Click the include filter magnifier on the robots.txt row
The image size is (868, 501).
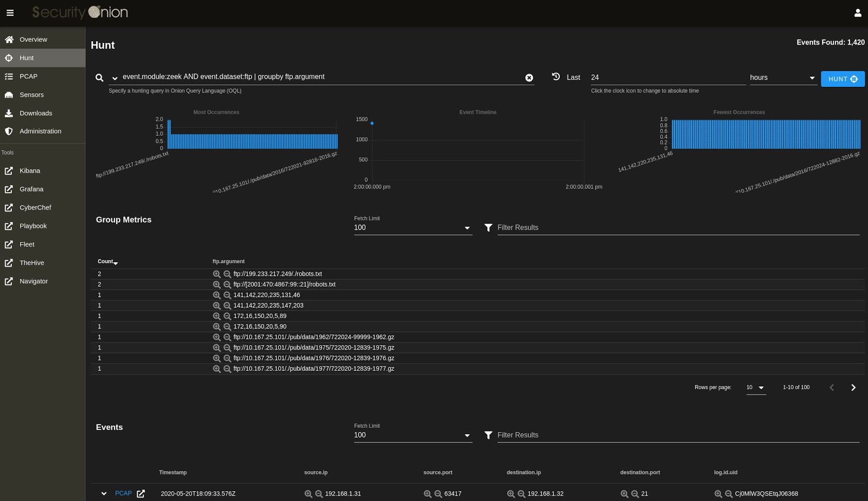pos(218,274)
